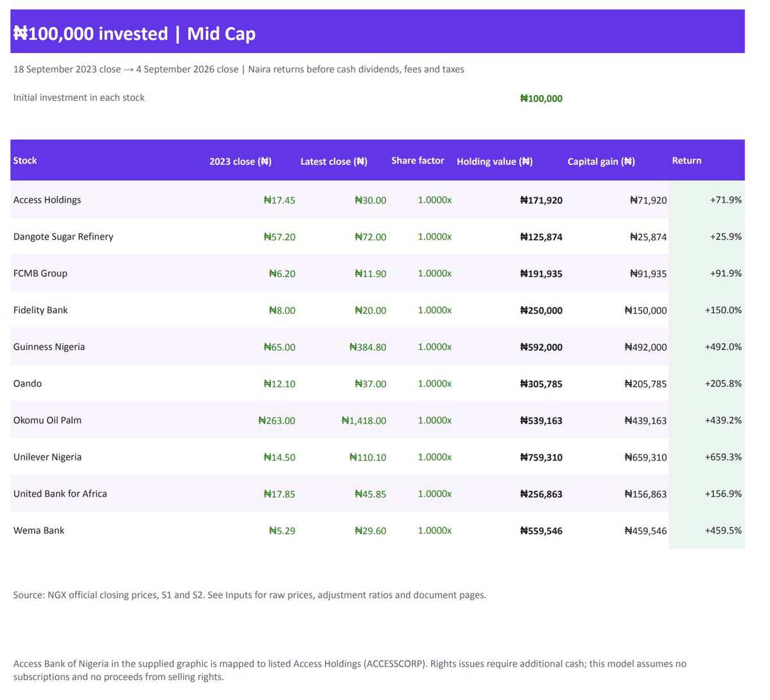Click Oando capital gain ₦205,785
770x700 pixels.
(646, 383)
